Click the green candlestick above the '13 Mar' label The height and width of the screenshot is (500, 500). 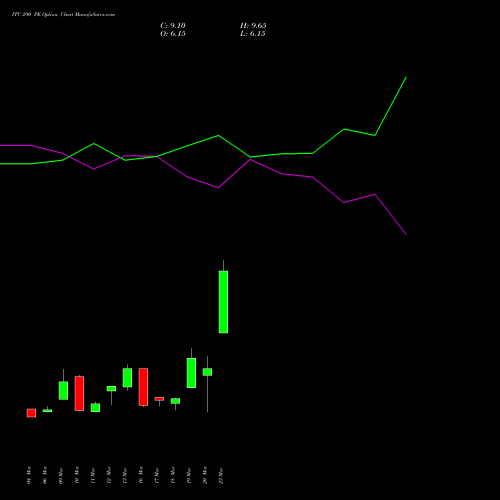point(127,378)
